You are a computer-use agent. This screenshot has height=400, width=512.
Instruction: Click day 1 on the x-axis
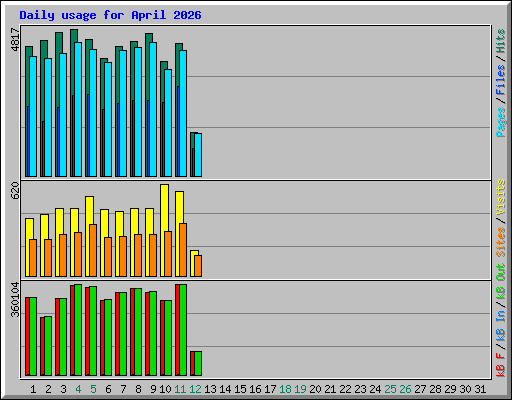33,389
